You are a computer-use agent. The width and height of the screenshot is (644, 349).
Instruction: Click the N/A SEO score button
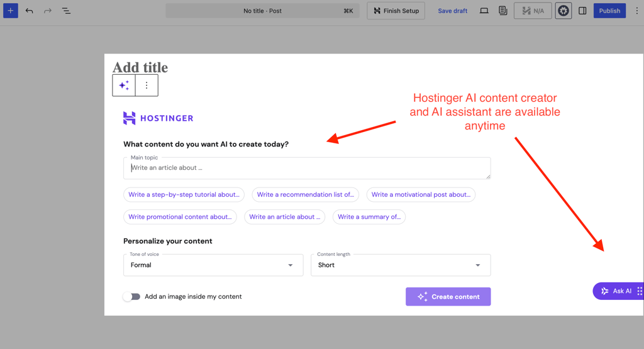(x=533, y=11)
